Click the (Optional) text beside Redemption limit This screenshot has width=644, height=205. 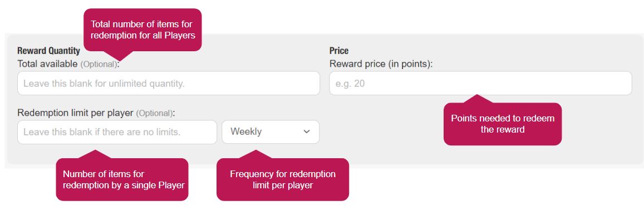[x=154, y=114]
